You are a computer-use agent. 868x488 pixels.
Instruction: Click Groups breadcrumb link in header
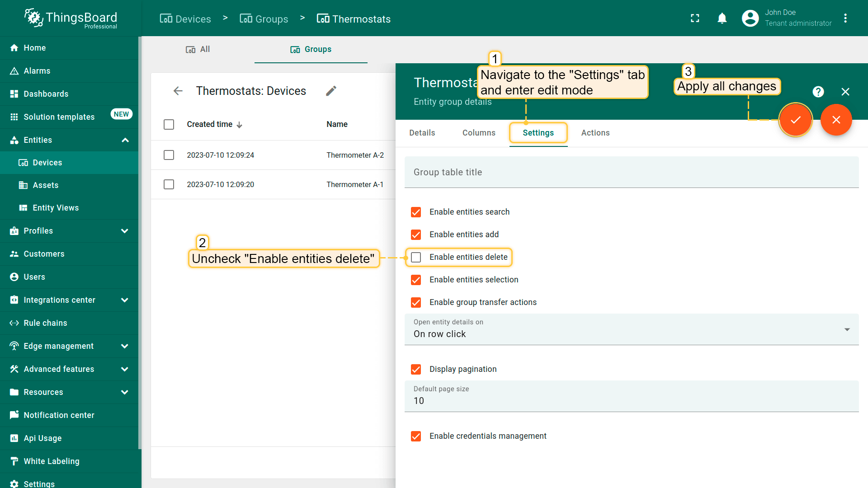(x=264, y=19)
